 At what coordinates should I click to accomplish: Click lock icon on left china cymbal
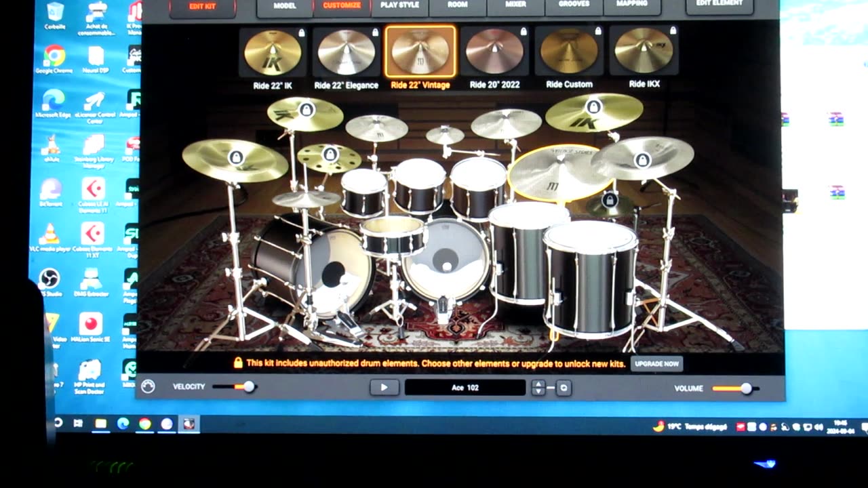click(x=236, y=158)
